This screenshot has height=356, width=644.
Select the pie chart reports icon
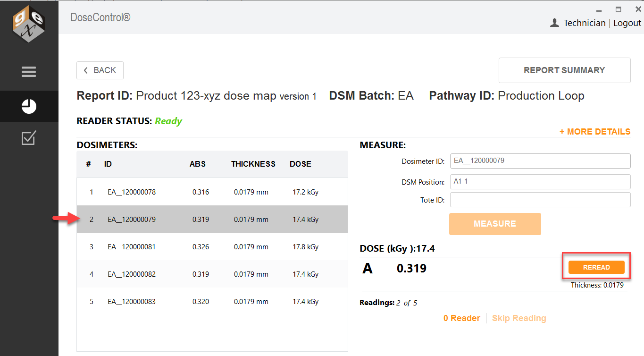pos(29,106)
